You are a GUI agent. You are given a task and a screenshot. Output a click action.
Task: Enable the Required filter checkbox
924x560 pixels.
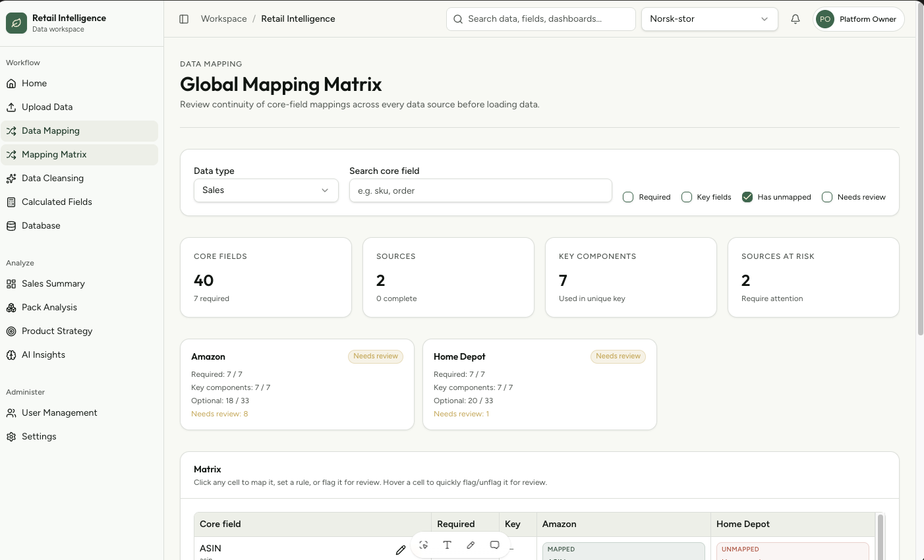coord(628,197)
